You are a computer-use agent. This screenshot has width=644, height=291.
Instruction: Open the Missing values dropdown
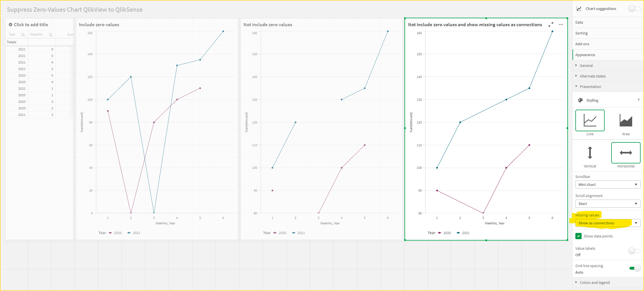pyautogui.click(x=608, y=223)
